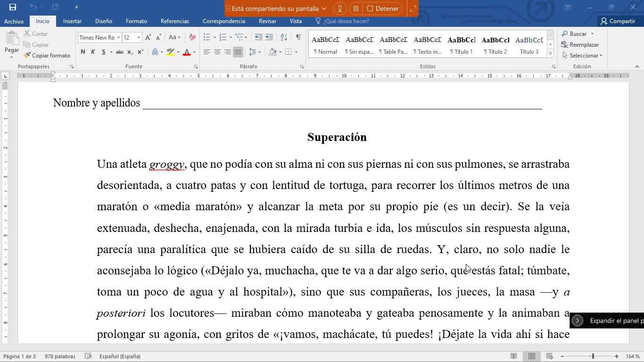644x362 pixels.
Task: Undo the last action
Action: (33, 7)
